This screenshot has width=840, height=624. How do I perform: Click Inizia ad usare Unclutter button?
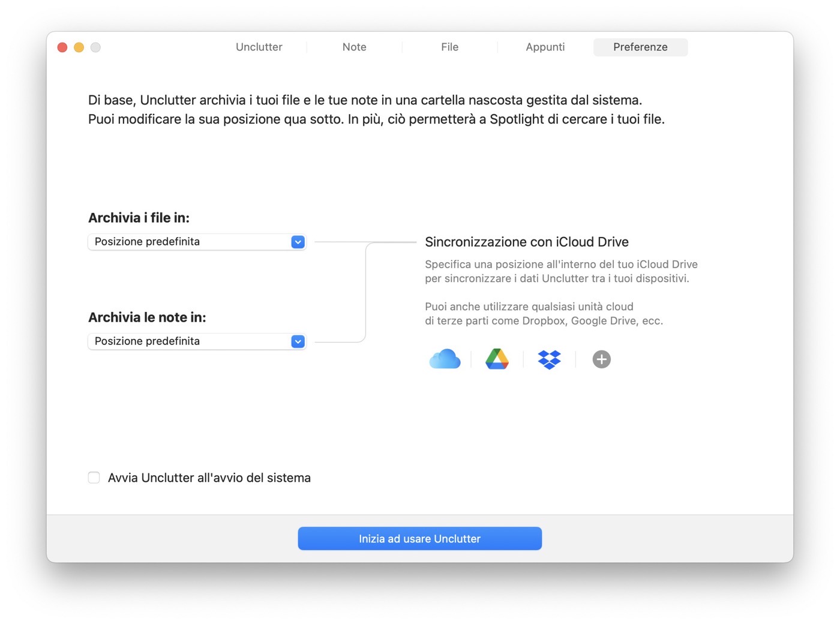[x=419, y=538]
